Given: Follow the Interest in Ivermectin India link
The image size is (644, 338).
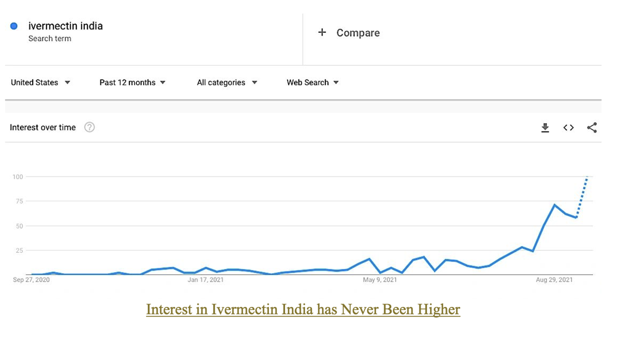Looking at the screenshot, I should [303, 310].
